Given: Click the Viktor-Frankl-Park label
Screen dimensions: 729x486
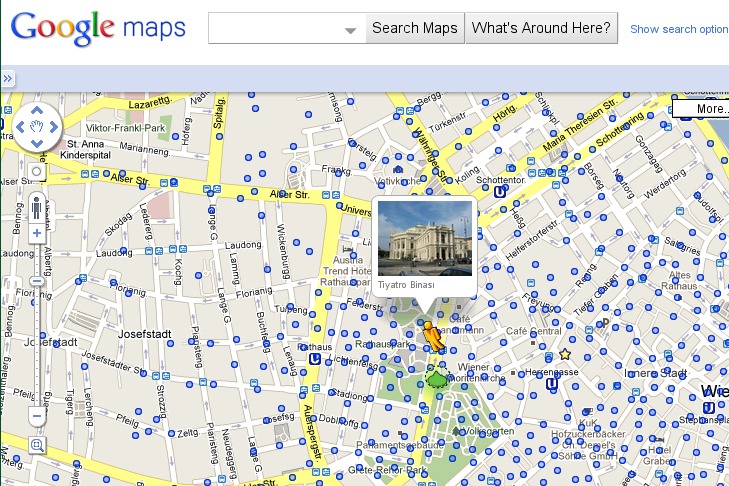Looking at the screenshot, I should [x=126, y=128].
